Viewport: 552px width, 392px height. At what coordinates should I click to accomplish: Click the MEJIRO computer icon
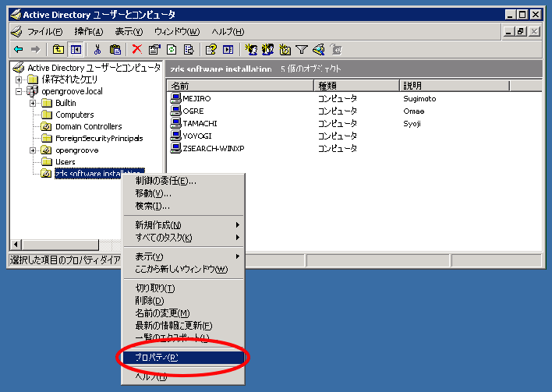[175, 98]
